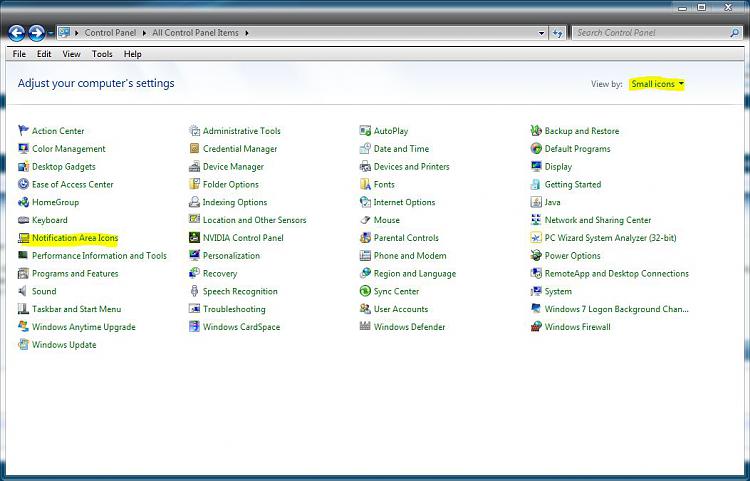The width and height of the screenshot is (750, 481).
Task: Click the Ease of Access Center icon
Action: 23,184
